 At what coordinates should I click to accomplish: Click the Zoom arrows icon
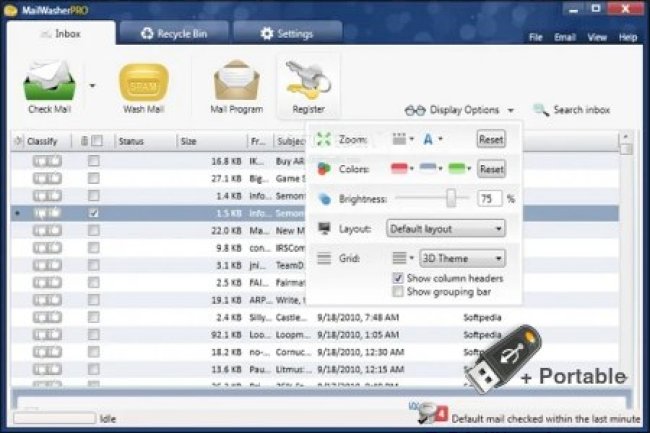324,139
